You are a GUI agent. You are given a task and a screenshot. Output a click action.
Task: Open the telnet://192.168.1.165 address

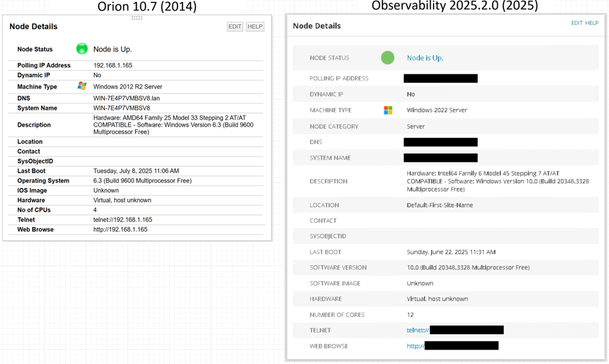tap(122, 220)
